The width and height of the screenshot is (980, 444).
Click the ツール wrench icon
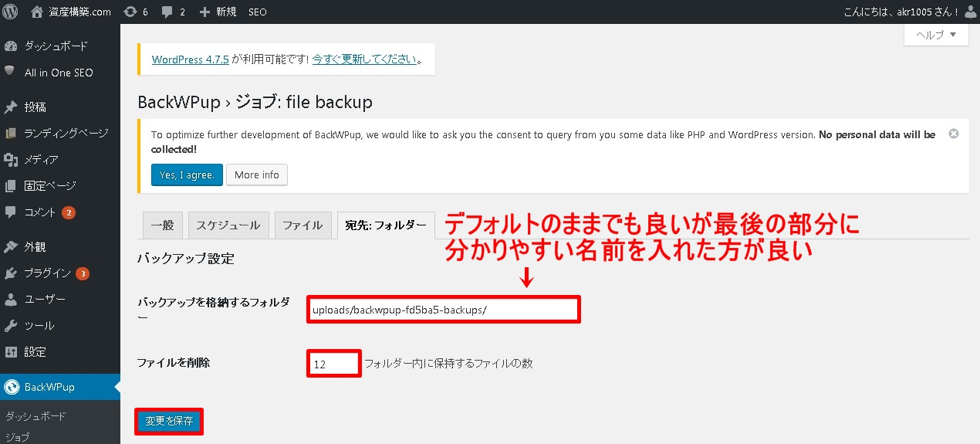point(11,325)
